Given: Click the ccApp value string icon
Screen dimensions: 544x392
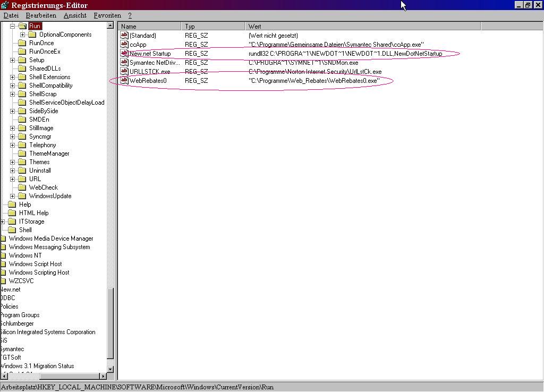Looking at the screenshot, I should [x=124, y=44].
